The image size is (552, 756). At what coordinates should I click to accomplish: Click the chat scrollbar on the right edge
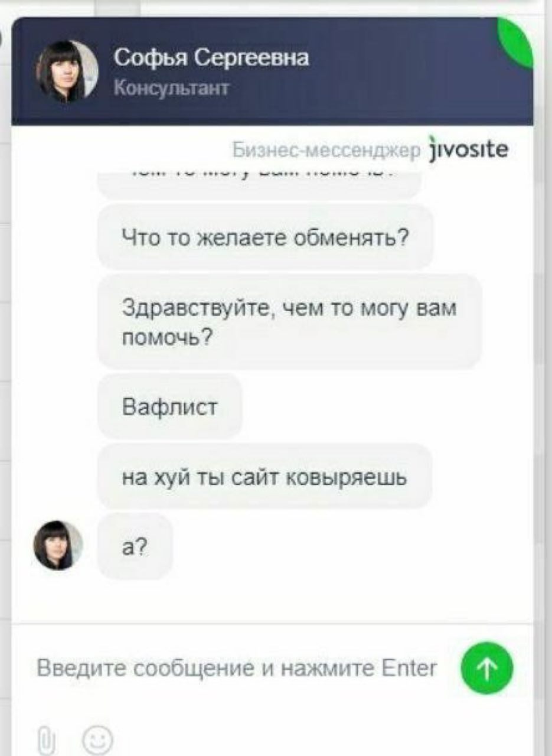[538, 378]
